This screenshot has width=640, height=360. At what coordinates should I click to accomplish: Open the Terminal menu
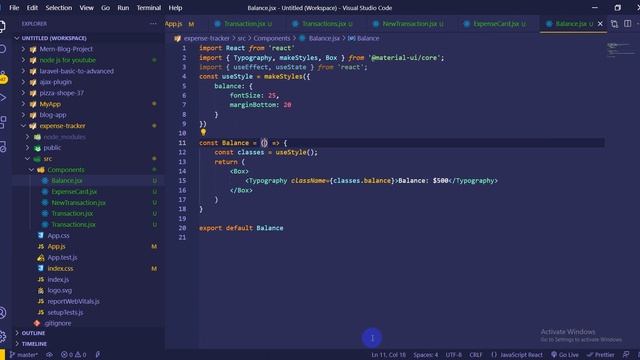pos(149,8)
